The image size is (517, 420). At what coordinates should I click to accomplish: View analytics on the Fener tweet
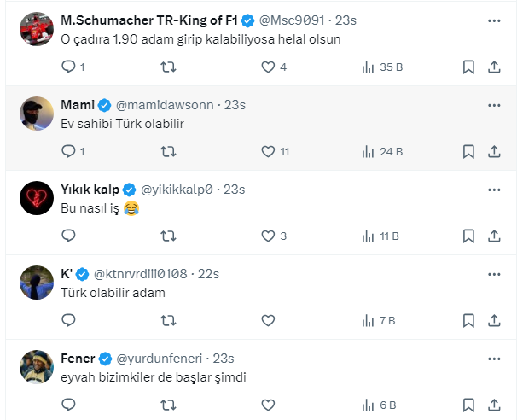tap(369, 405)
